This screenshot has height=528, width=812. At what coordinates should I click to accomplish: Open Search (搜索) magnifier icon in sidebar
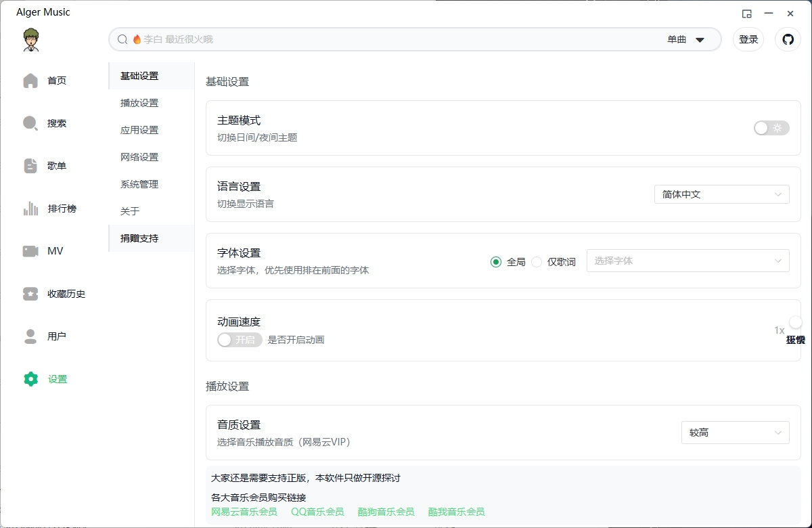point(30,123)
